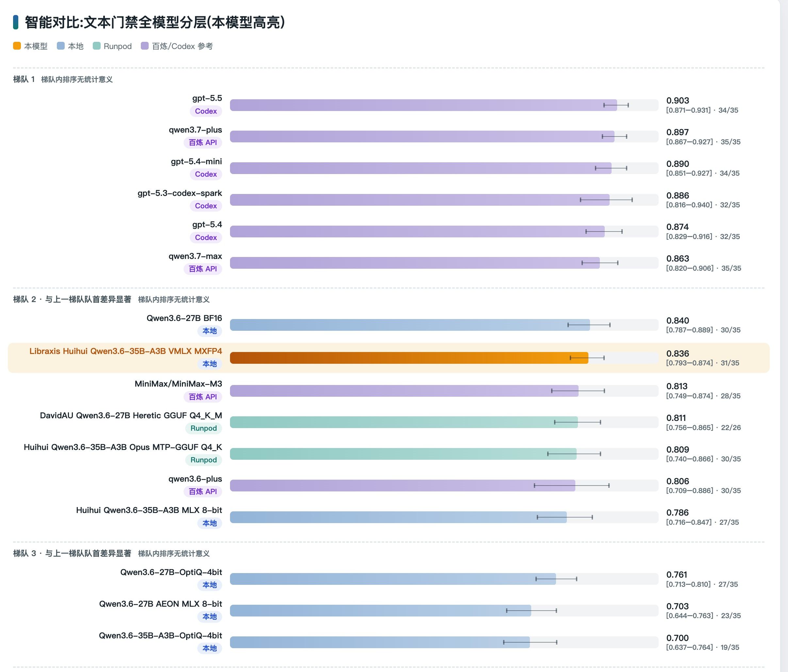The width and height of the screenshot is (788, 672).
Task: Select the Huihui Qwen3.6-35B-A3B MLX 8-bit name
Action: tap(149, 510)
